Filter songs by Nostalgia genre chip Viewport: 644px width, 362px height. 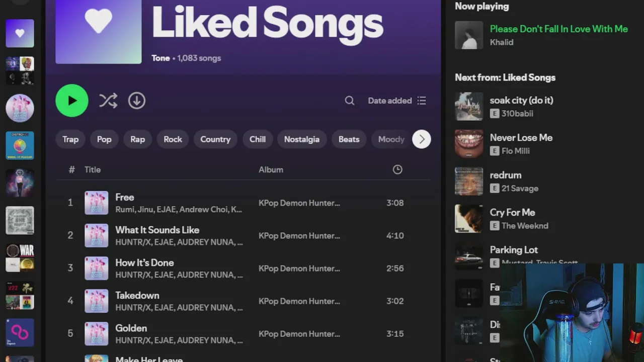click(x=302, y=139)
